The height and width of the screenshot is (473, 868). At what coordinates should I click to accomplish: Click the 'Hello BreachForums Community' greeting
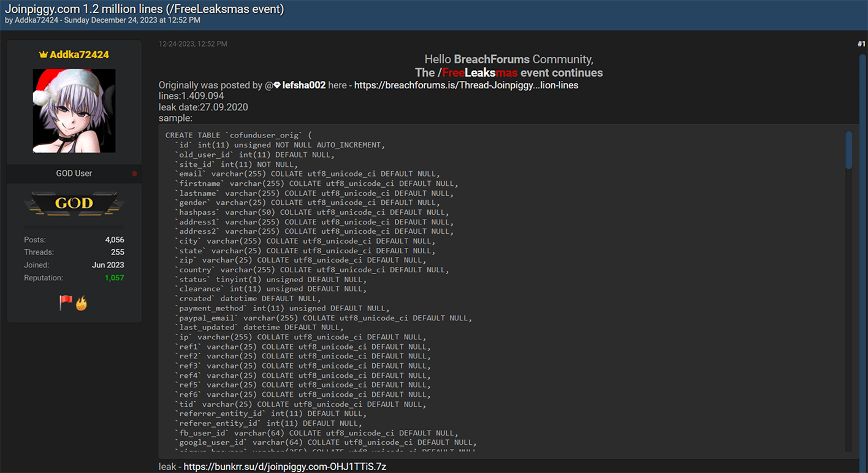coord(509,60)
